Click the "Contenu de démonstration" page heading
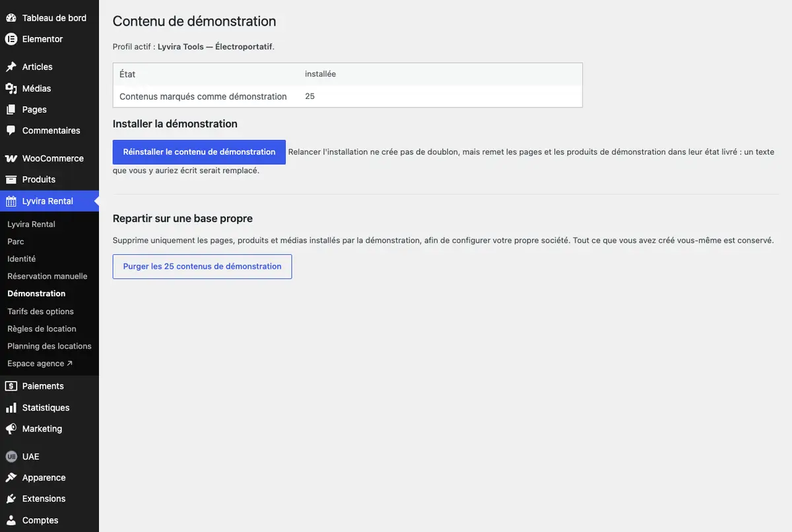792x532 pixels. coord(194,21)
